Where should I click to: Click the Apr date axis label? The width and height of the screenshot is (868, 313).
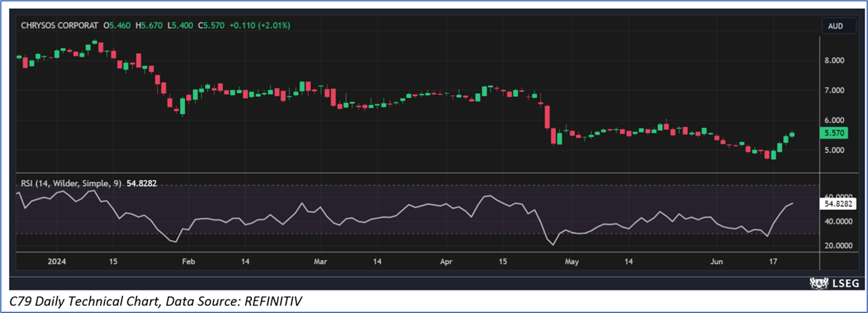tap(446, 262)
